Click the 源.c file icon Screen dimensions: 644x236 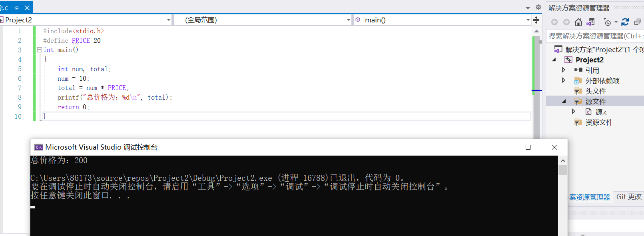click(588, 112)
